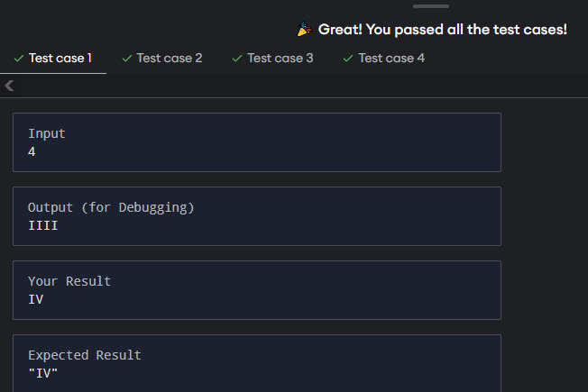Click the Your Result label
Screen dimensions: 588x392
coord(69,281)
